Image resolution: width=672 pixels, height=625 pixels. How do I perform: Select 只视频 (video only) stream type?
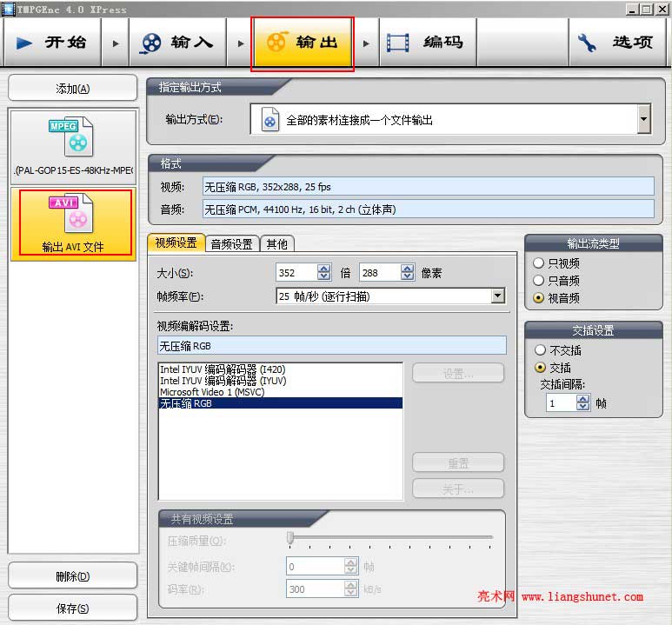(539, 263)
